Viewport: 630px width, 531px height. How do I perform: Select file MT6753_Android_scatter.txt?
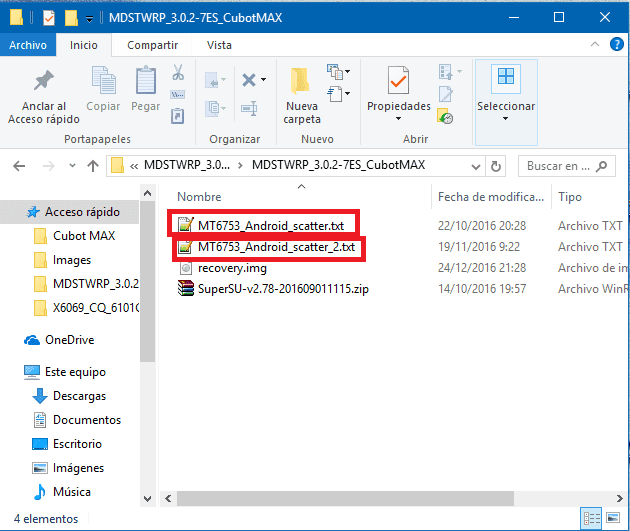pyautogui.click(x=270, y=226)
